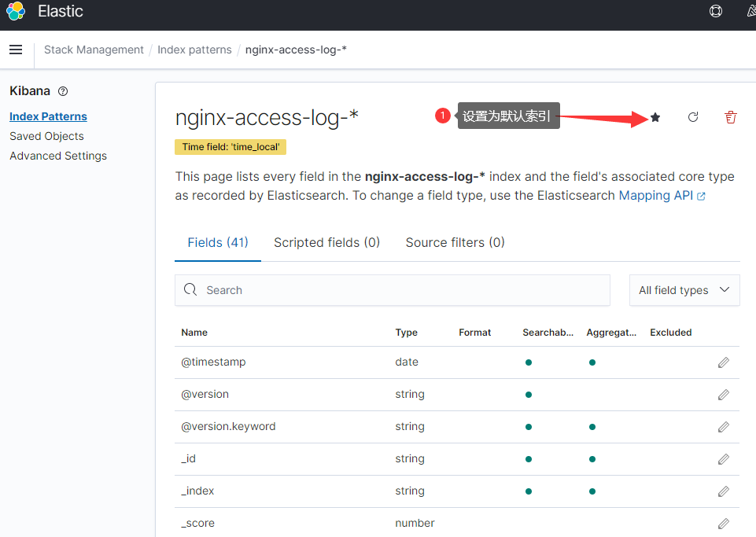Open the hamburger navigation menu
The width and height of the screenshot is (756, 537).
[x=16, y=50]
